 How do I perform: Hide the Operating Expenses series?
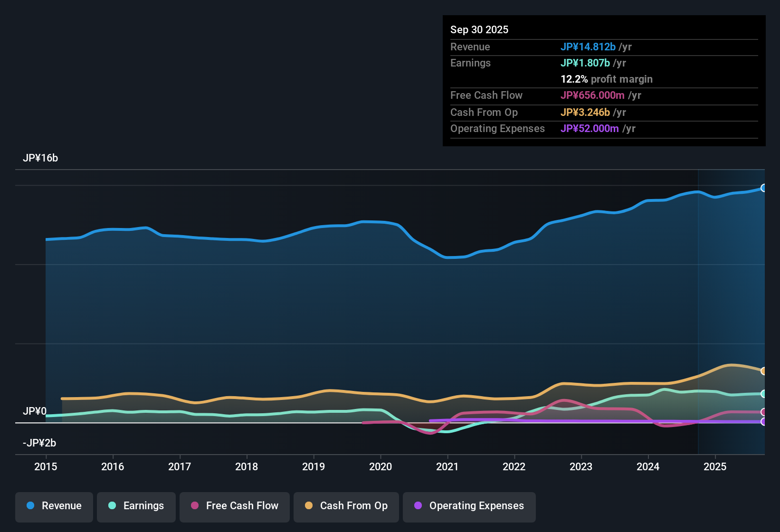coord(469,506)
